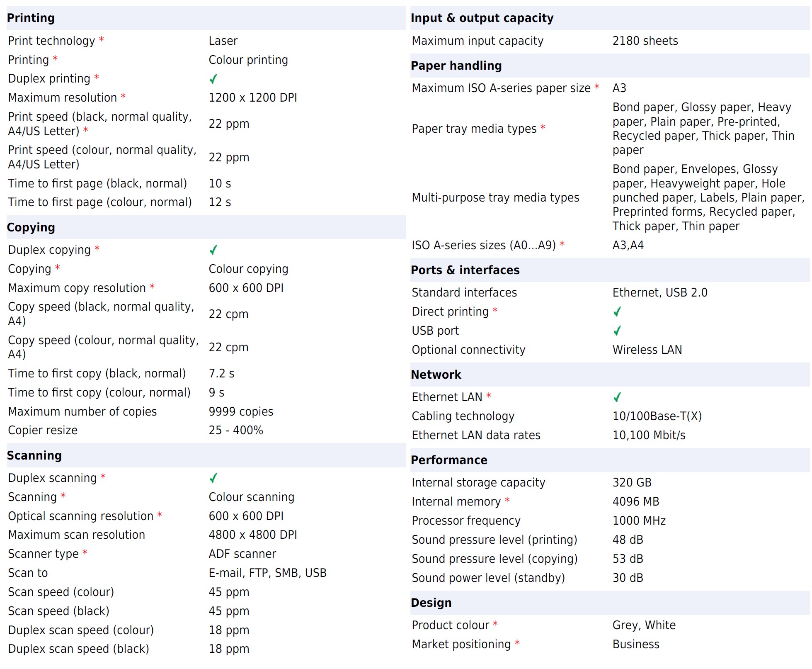
Task: Select the Copying section heading
Action: tap(31, 227)
